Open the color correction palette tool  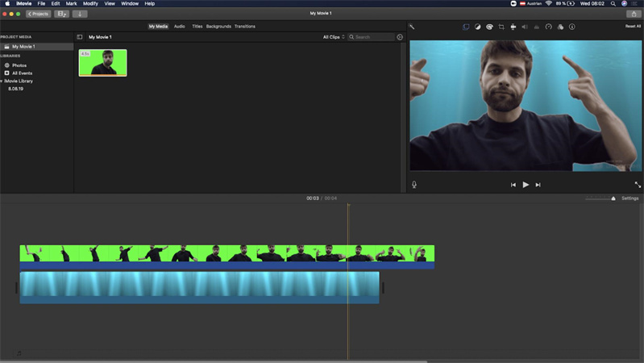coord(489,27)
